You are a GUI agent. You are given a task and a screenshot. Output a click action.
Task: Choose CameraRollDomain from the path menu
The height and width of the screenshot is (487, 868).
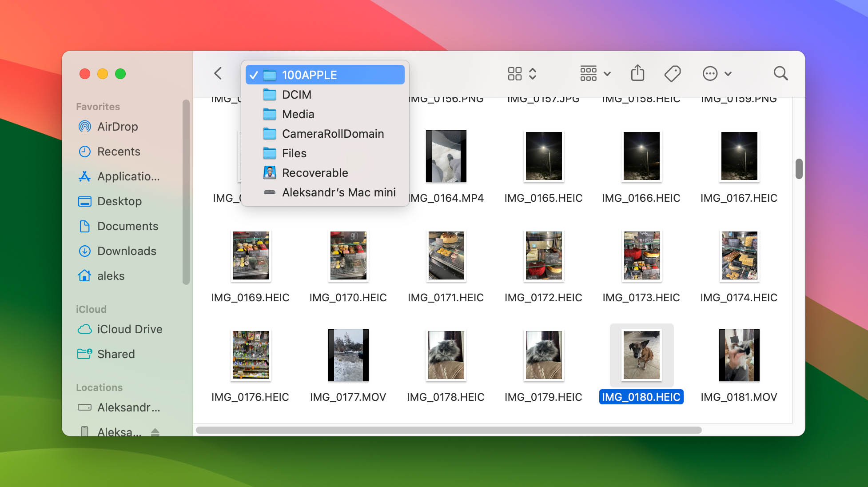(333, 134)
